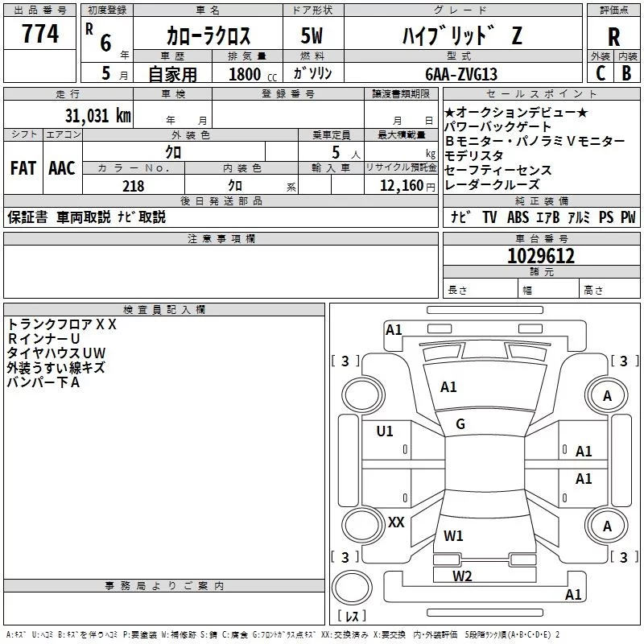Select inspector note タイヤハウスUW

coord(56,353)
